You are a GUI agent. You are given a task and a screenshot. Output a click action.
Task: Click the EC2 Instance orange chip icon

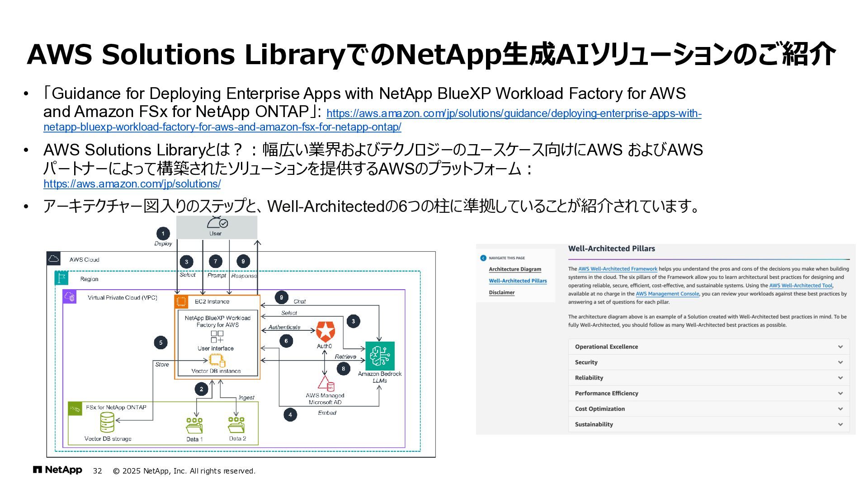point(182,301)
